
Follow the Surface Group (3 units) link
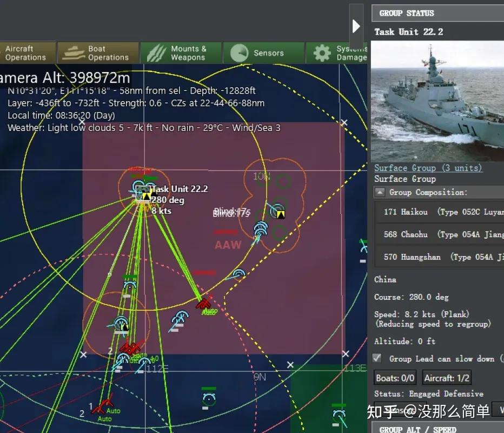point(428,168)
